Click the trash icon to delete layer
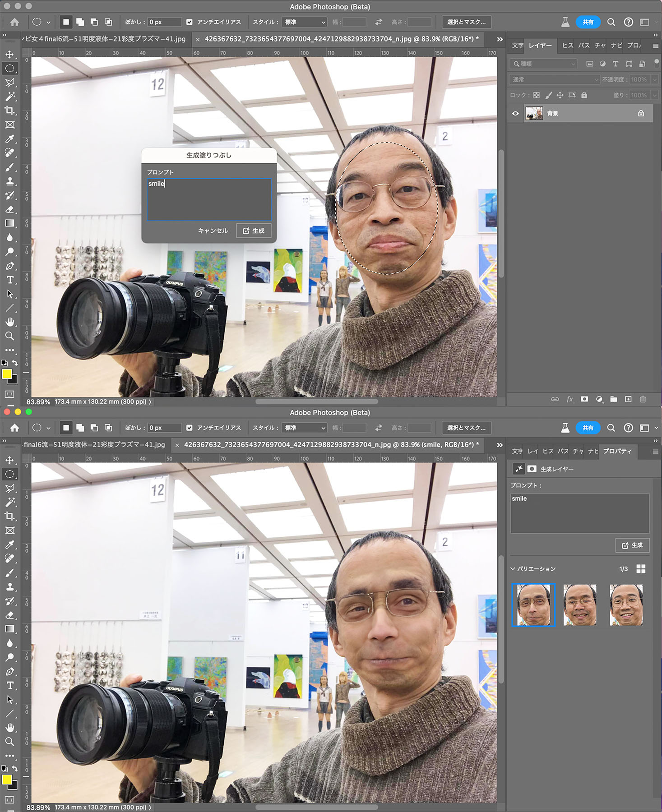This screenshot has height=812, width=662. [x=643, y=399]
